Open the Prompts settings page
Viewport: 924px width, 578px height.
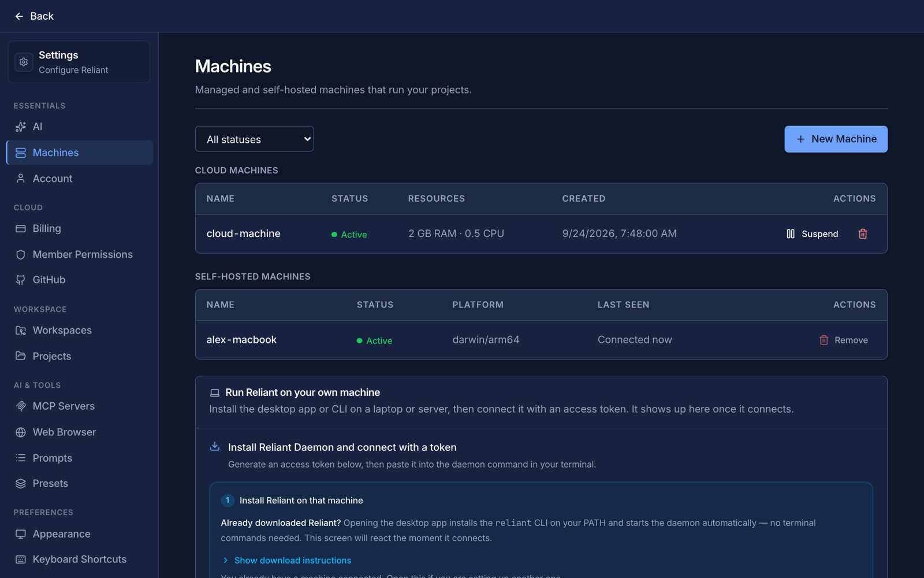click(80, 458)
